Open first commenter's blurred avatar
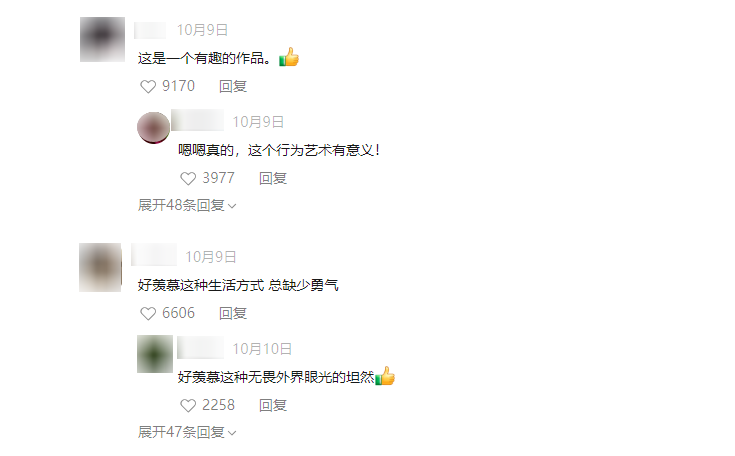 tap(102, 39)
